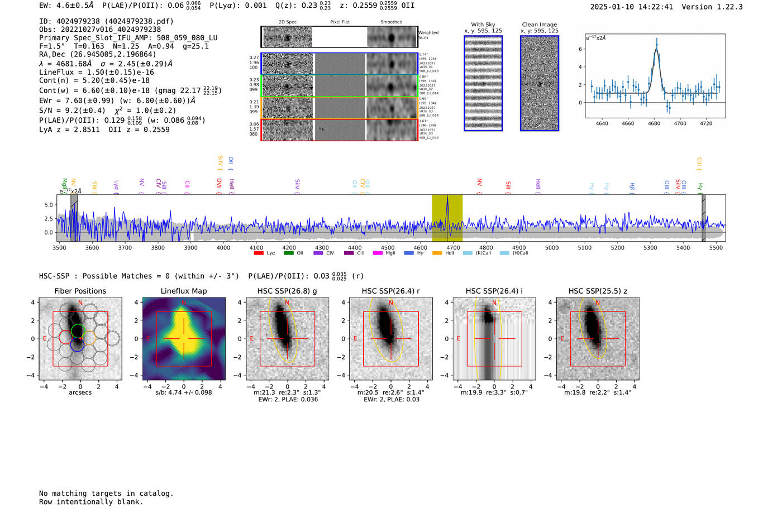Select the HSC SSP(26.4) i image
The height and width of the screenshot is (532, 782).
(x=494, y=338)
